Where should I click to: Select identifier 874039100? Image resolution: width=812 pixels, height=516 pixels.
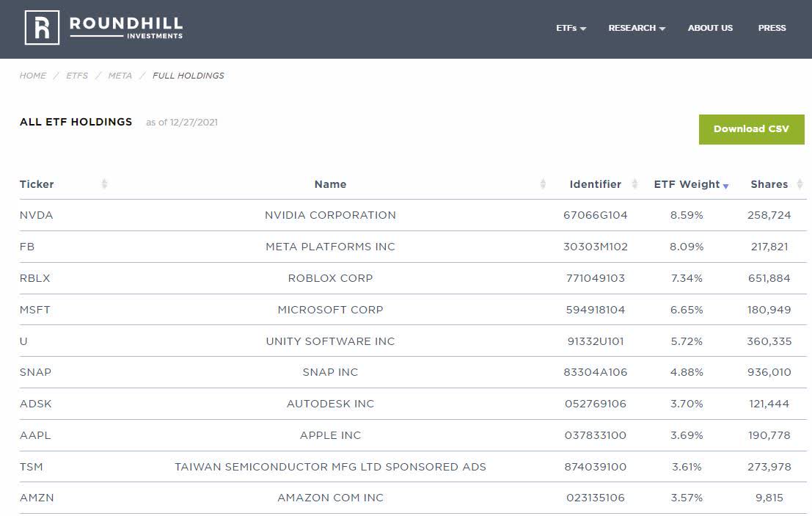click(x=596, y=467)
